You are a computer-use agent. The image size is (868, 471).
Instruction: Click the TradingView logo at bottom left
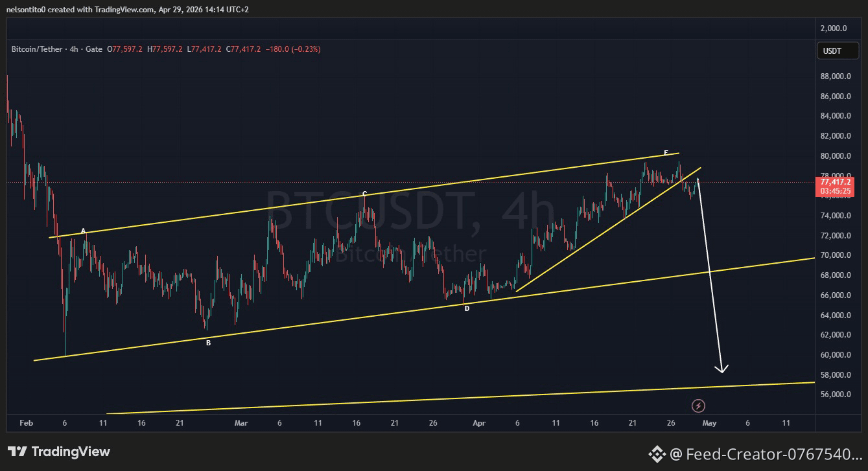point(59,452)
